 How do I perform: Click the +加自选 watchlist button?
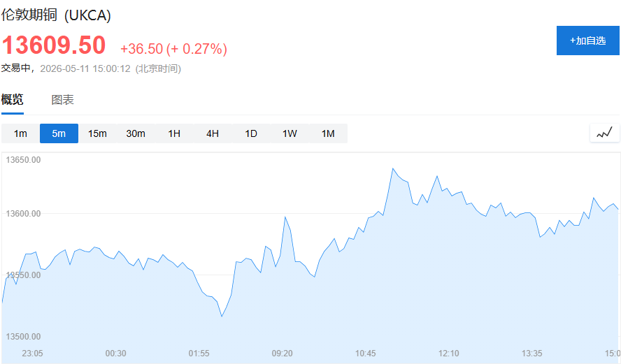click(x=587, y=41)
